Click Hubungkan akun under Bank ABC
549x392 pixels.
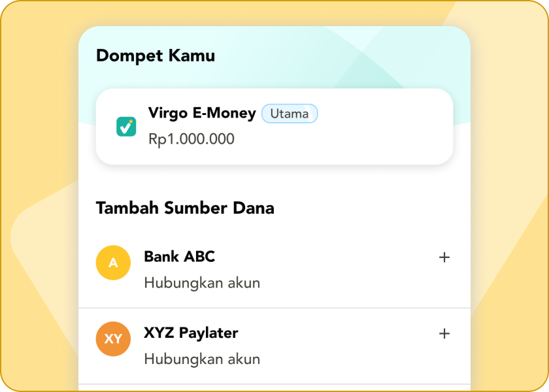[202, 283]
